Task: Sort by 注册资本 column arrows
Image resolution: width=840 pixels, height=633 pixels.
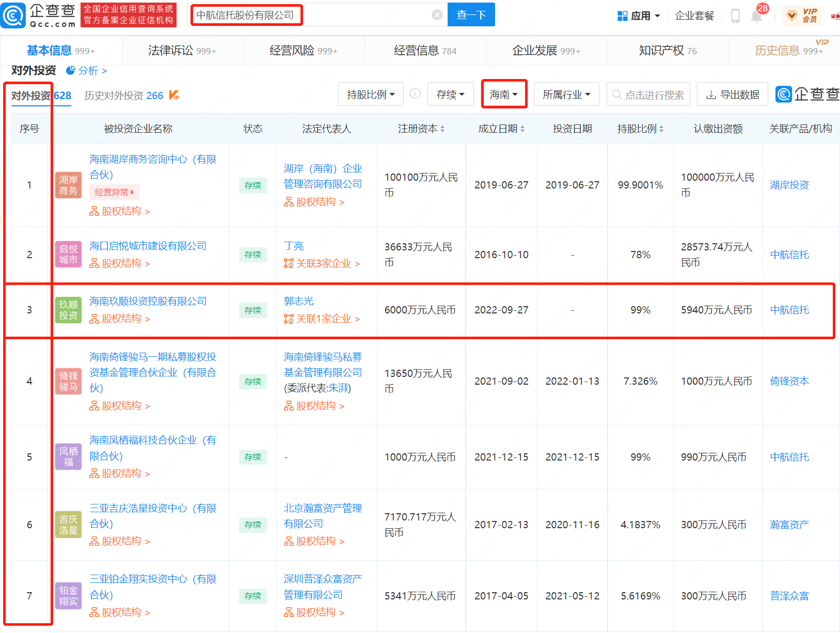Action: tap(442, 129)
